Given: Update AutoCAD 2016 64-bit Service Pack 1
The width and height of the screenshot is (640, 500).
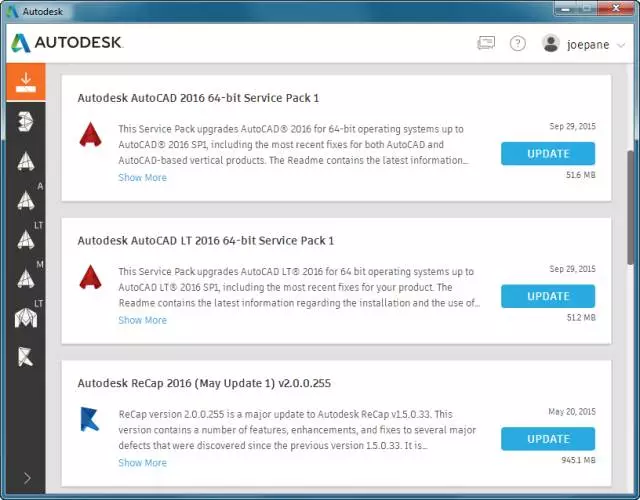Looking at the screenshot, I should pos(547,154).
